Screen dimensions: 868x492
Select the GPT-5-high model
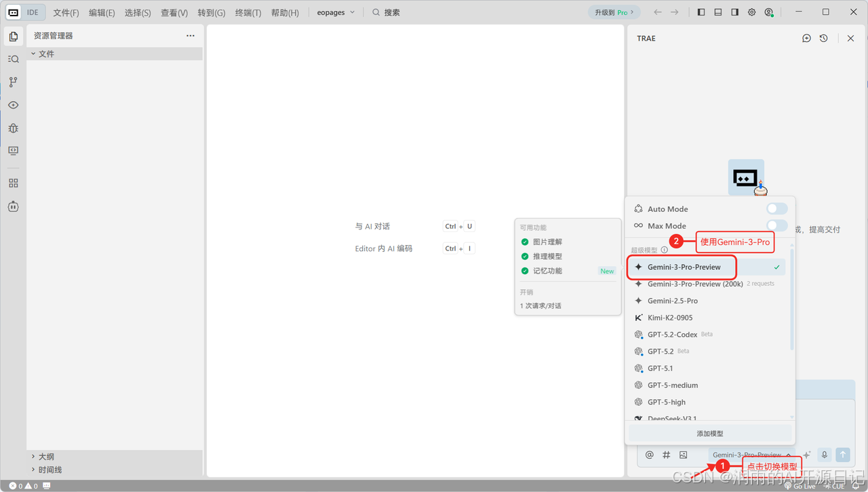coord(706,402)
